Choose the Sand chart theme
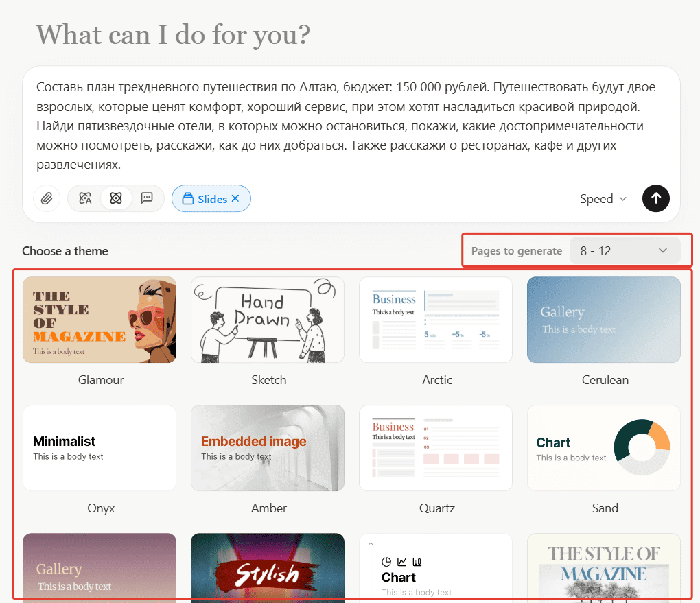This screenshot has height=603, width=700. click(x=604, y=448)
